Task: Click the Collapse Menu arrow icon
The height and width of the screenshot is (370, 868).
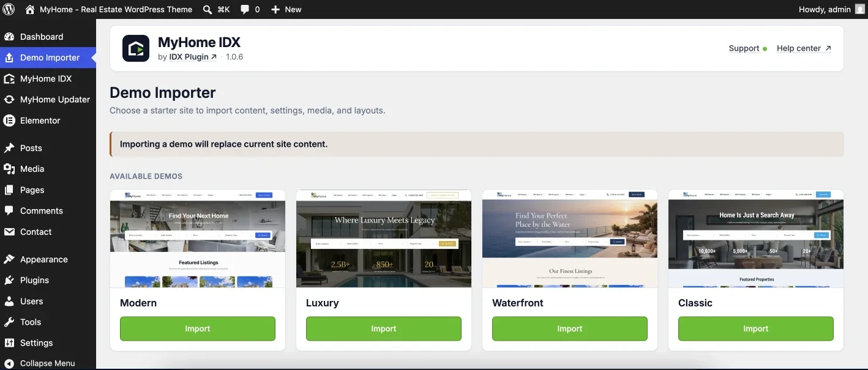Action: point(9,363)
